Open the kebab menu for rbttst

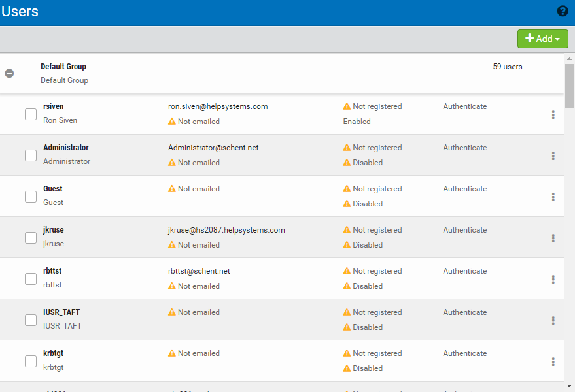[553, 280]
